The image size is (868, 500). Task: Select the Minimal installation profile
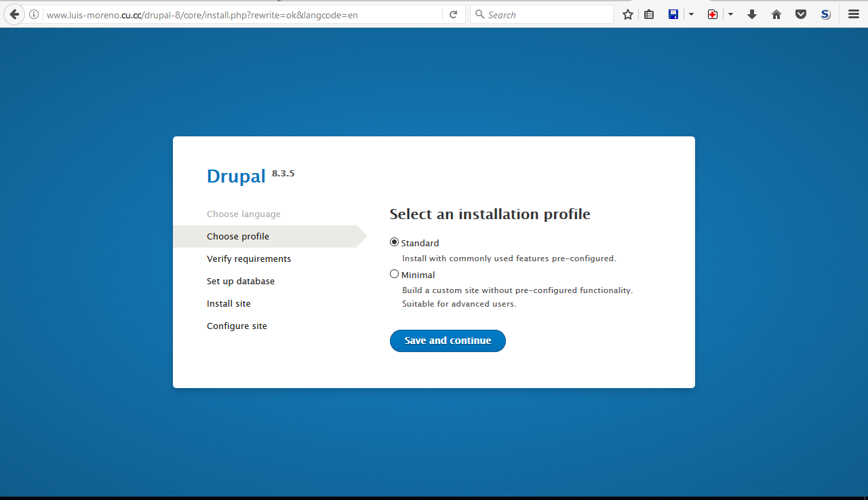pyautogui.click(x=394, y=274)
